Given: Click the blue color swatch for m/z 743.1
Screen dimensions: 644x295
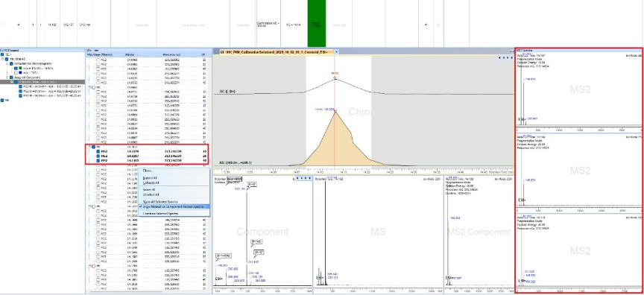Looking at the screenshot, I should (x=21, y=72).
